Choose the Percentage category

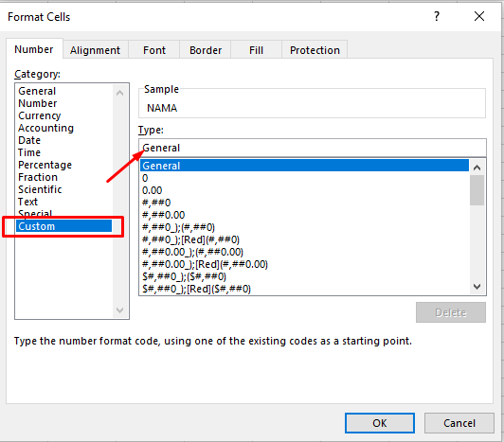pos(45,165)
